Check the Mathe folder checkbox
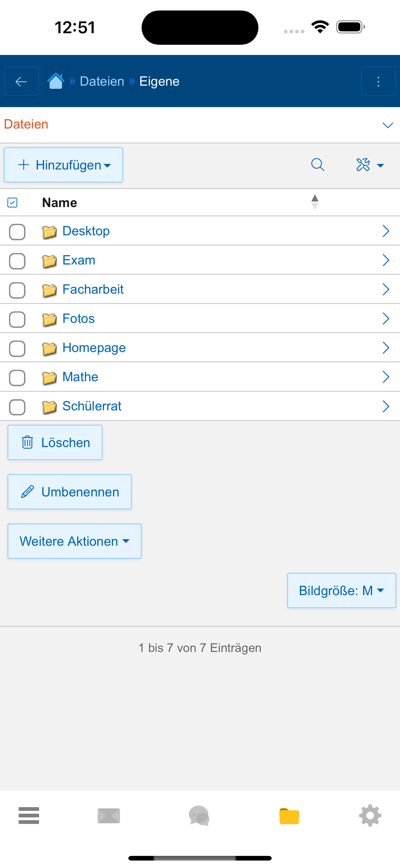Screen dimensions: 400x868 17,378
